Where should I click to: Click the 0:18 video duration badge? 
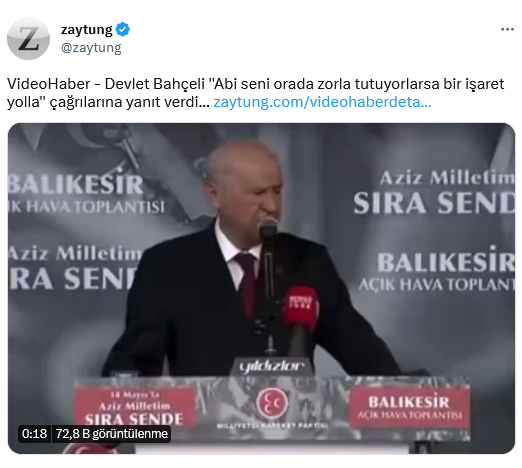[34, 434]
